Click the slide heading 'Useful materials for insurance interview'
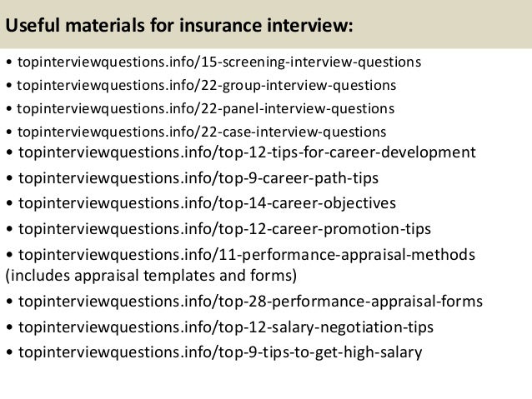Image resolution: width=532 pixels, height=399 pixels. (179, 26)
